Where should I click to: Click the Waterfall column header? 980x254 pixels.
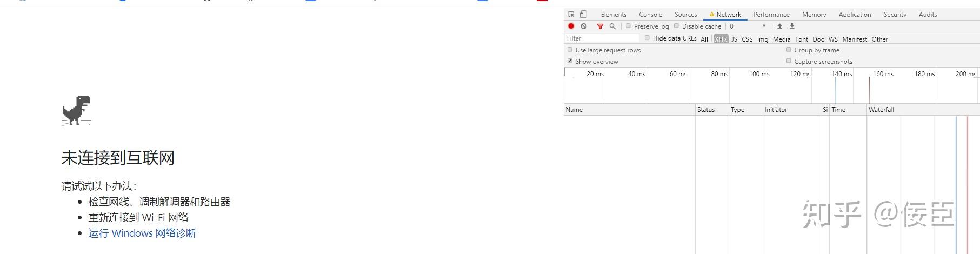[923, 109]
